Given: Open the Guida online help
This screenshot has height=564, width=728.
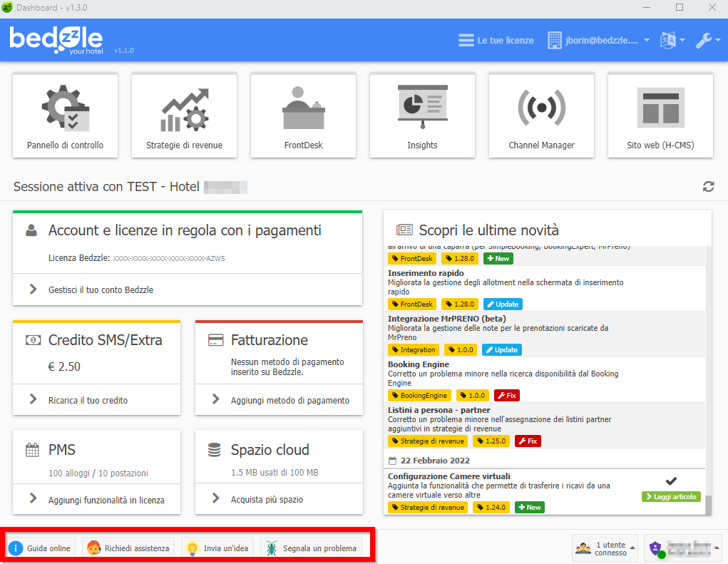Looking at the screenshot, I should click(x=40, y=548).
